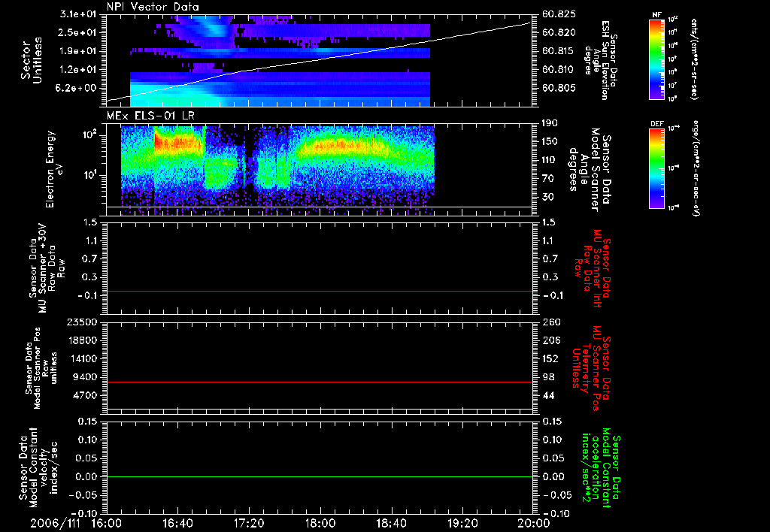Click the 19:20 time axis label

[x=462, y=523]
